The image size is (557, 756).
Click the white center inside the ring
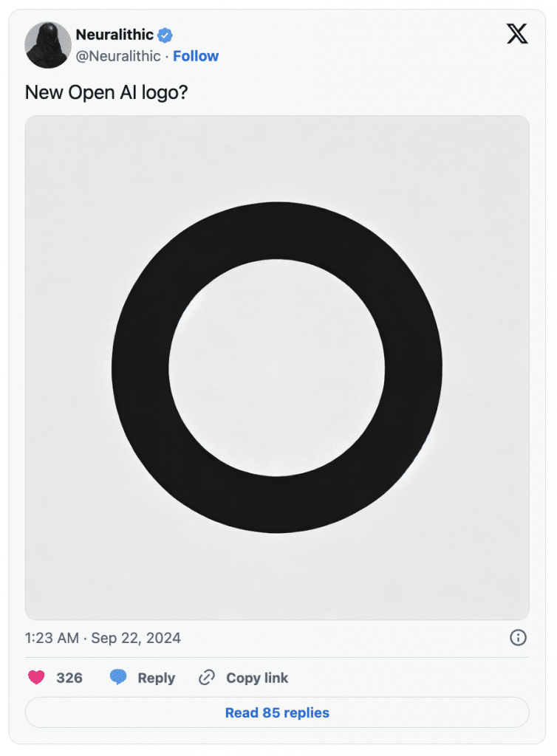[x=277, y=367]
